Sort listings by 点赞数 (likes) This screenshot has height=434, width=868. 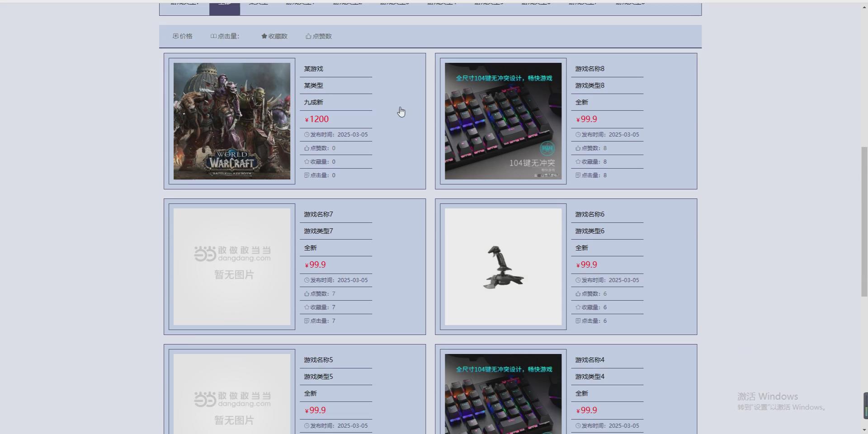click(x=319, y=36)
